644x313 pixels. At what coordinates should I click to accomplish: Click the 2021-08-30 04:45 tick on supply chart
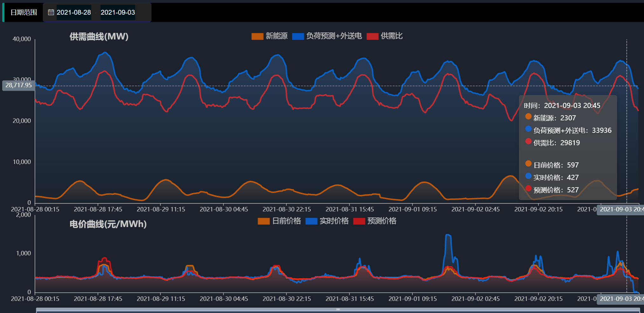tap(224, 209)
